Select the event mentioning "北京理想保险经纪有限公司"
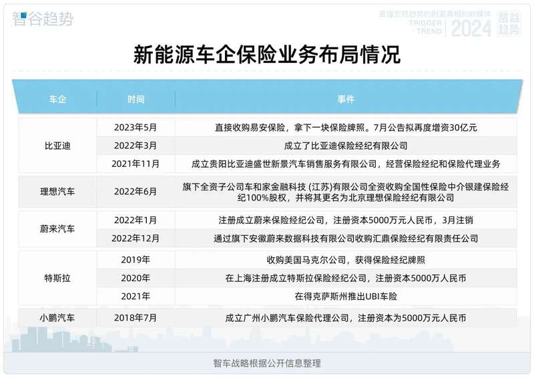 [346, 192]
